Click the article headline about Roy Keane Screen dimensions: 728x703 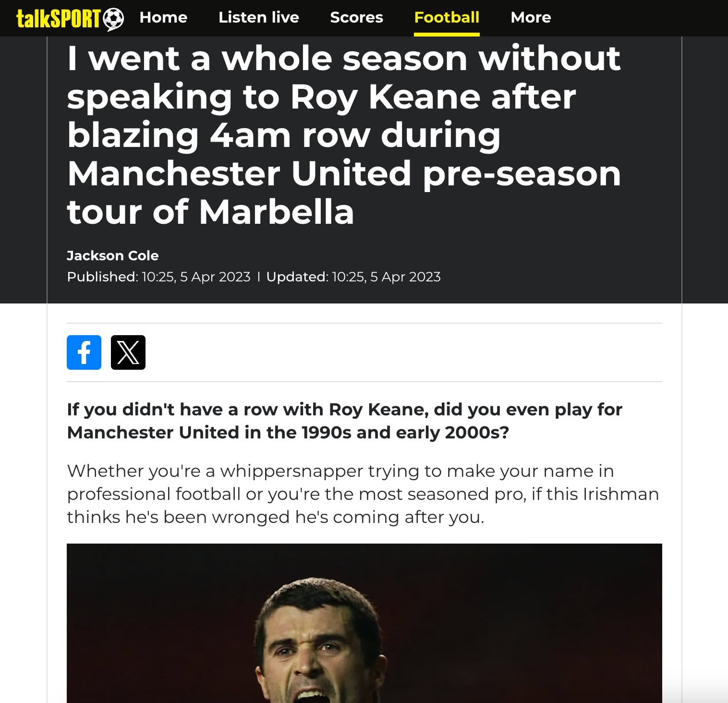point(343,134)
